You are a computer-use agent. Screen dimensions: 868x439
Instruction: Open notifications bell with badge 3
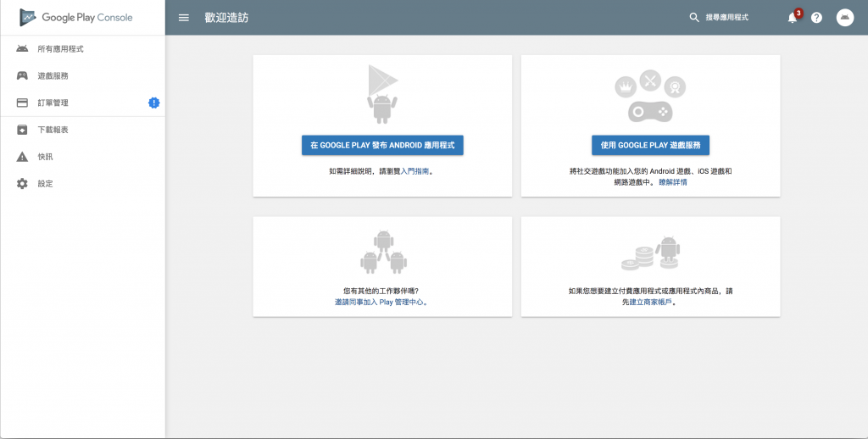coord(794,16)
